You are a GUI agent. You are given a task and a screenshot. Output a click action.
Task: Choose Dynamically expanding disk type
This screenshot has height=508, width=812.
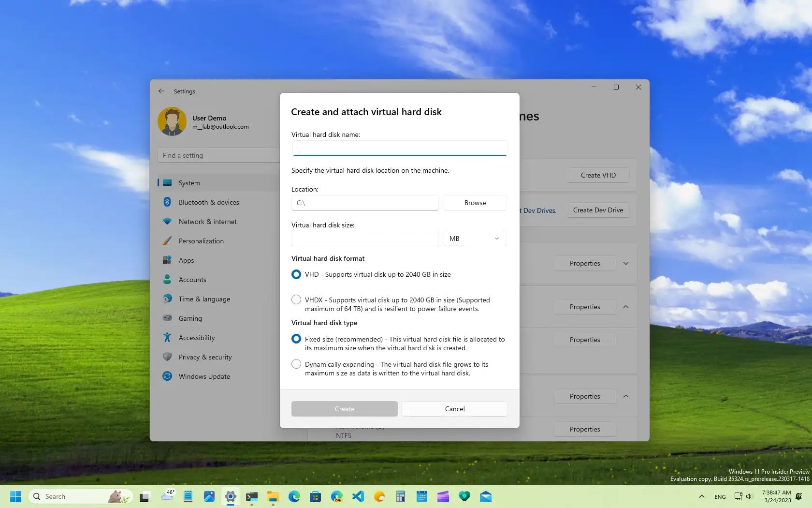[296, 364]
